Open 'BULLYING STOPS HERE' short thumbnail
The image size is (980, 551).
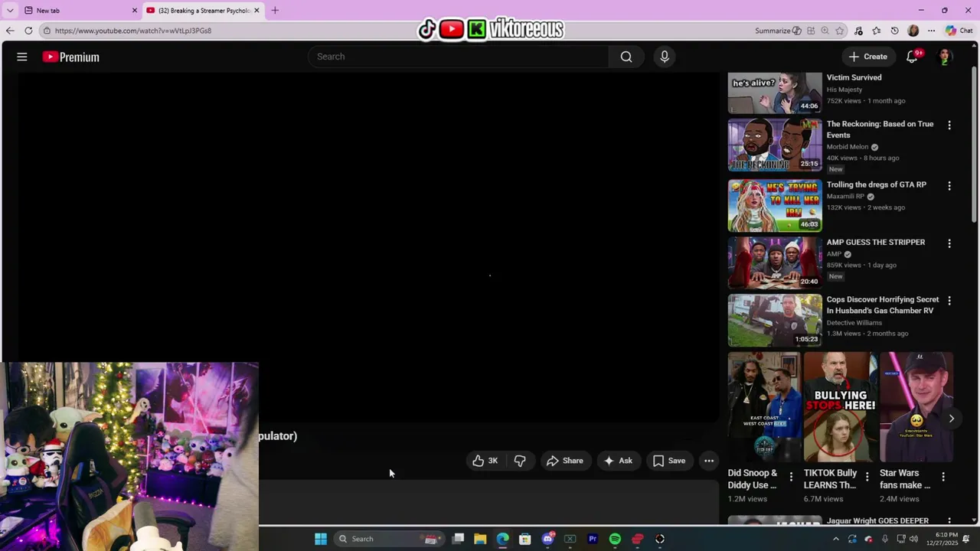tap(841, 407)
